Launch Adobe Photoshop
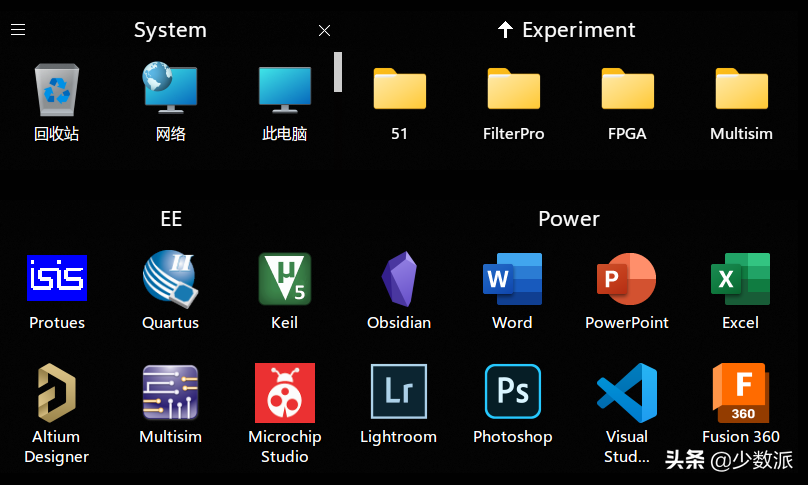The width and height of the screenshot is (808, 485). [x=512, y=392]
